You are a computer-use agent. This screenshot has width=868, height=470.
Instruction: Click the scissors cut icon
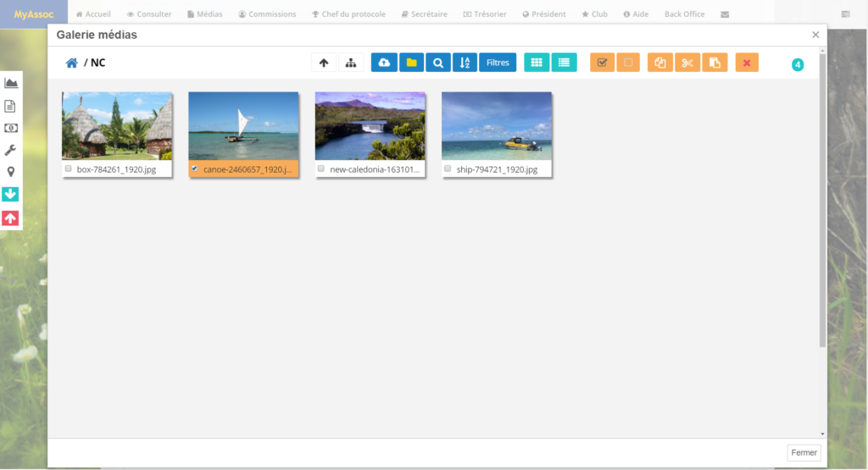point(687,63)
